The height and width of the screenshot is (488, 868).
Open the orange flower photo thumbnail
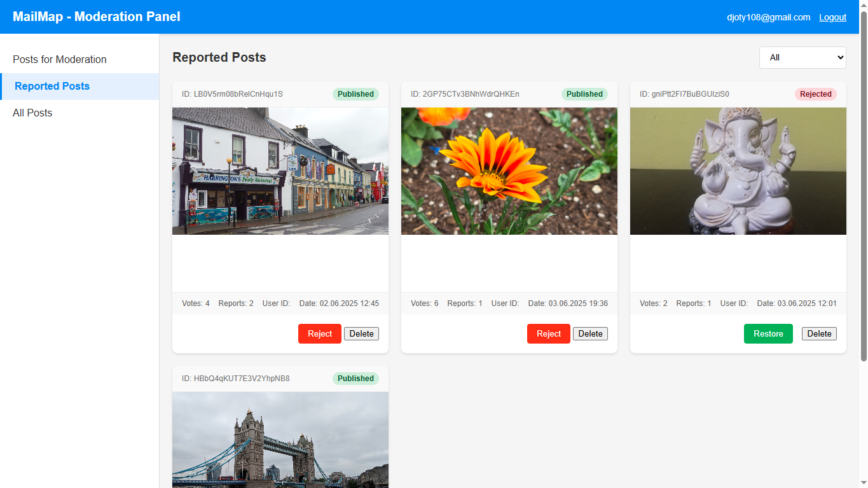click(x=509, y=171)
